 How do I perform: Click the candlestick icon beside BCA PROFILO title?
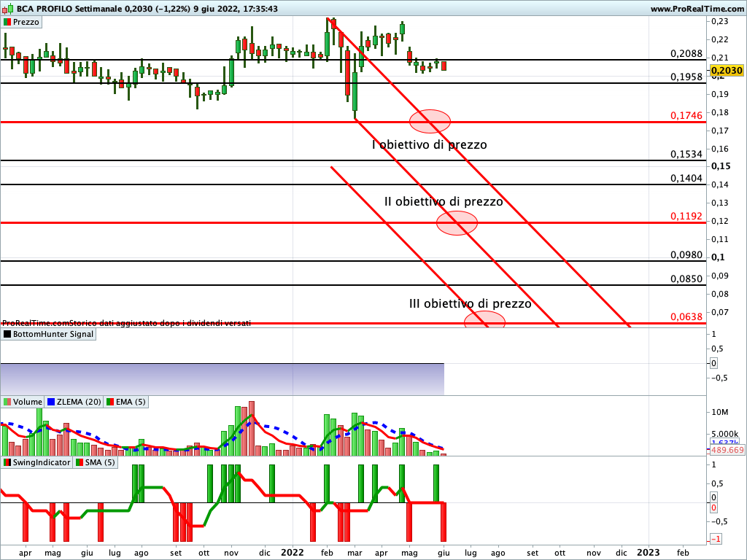[x=7, y=9]
